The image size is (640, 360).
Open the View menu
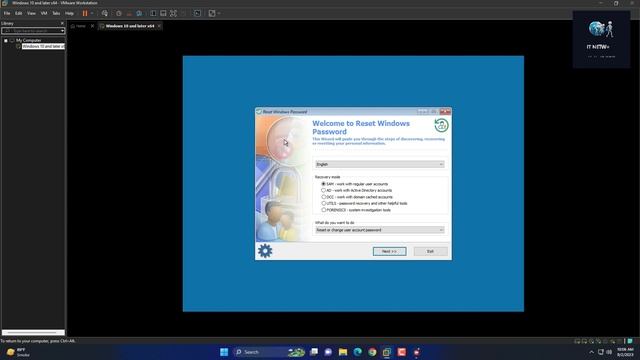(31, 13)
